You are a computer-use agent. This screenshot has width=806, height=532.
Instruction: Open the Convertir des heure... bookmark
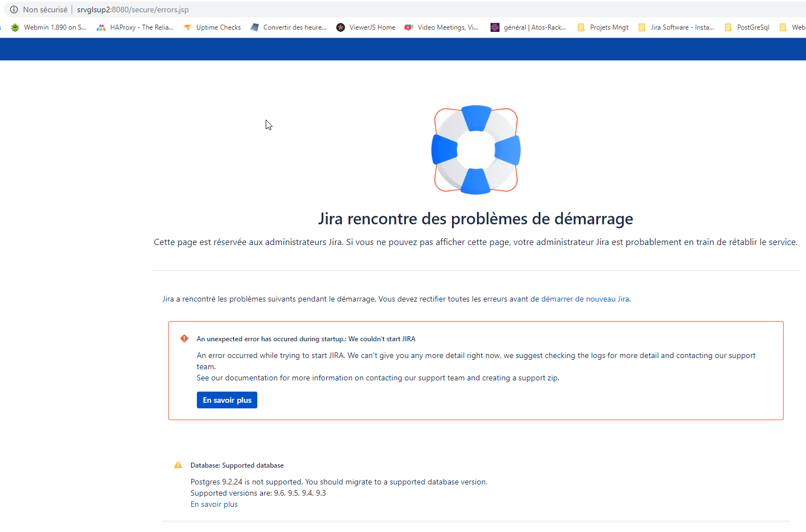(x=289, y=27)
